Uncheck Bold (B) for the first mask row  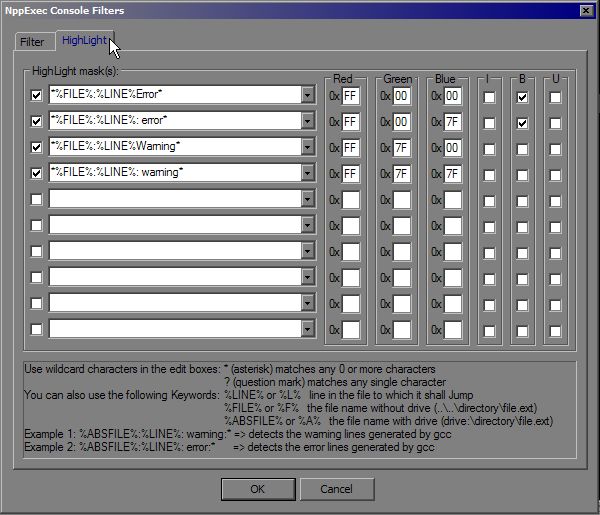pos(522,96)
